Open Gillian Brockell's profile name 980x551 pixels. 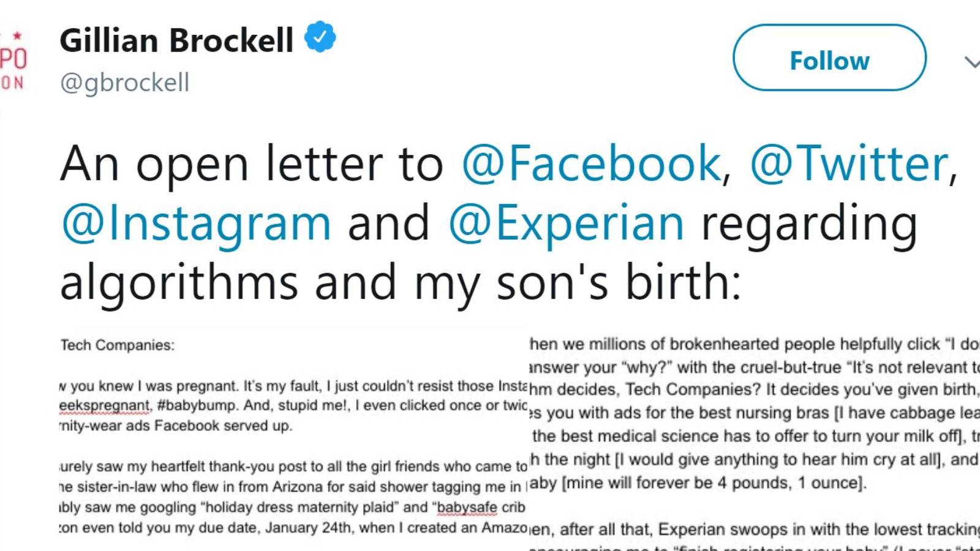coord(176,40)
